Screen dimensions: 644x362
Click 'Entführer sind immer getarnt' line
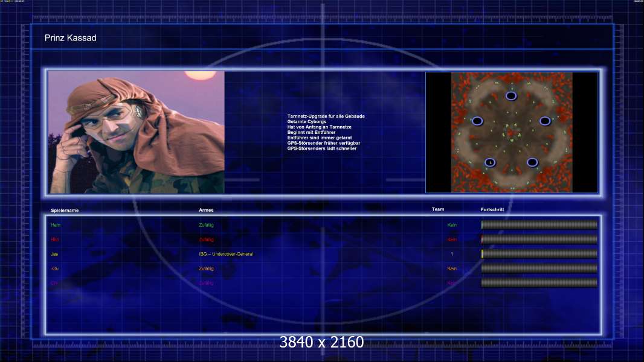[320, 138]
